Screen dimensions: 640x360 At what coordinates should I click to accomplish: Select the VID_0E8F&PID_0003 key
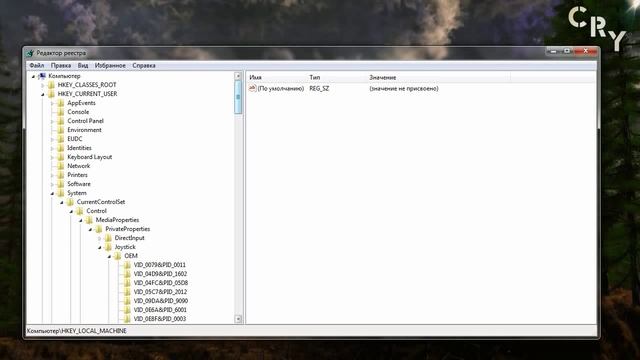[160, 319]
